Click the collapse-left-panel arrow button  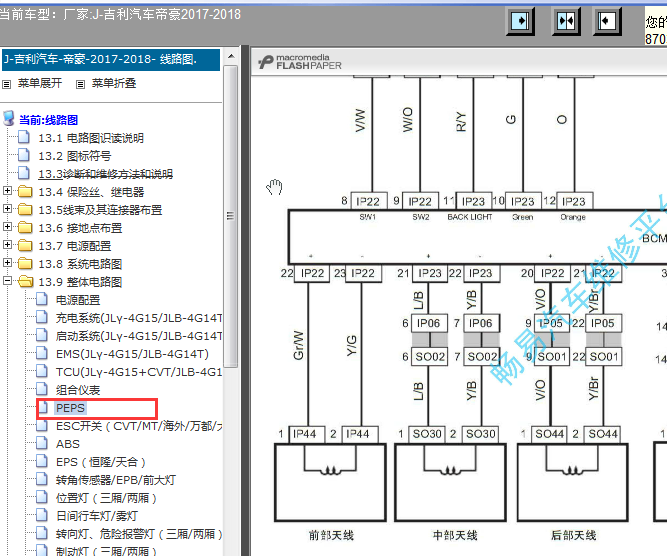(607, 21)
